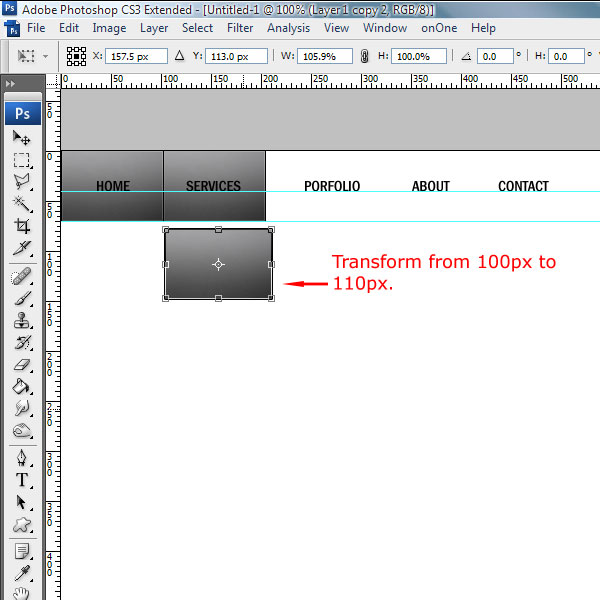Toggle the maintain aspect ratio chain link
600x600 pixels.
click(364, 56)
